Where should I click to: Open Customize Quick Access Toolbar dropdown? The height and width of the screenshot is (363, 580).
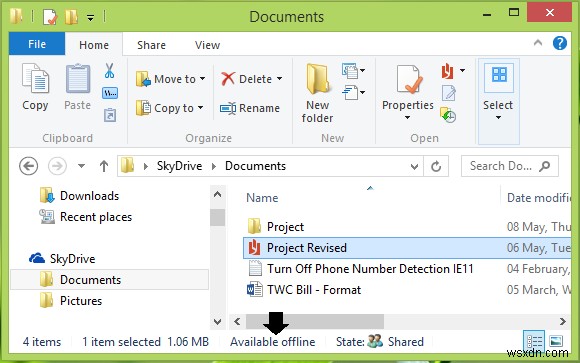(90, 17)
